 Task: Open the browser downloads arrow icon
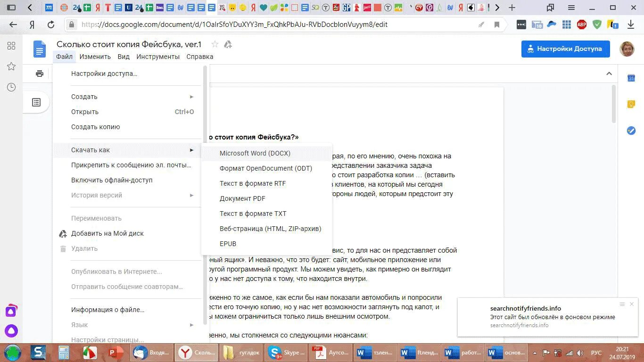point(631,25)
